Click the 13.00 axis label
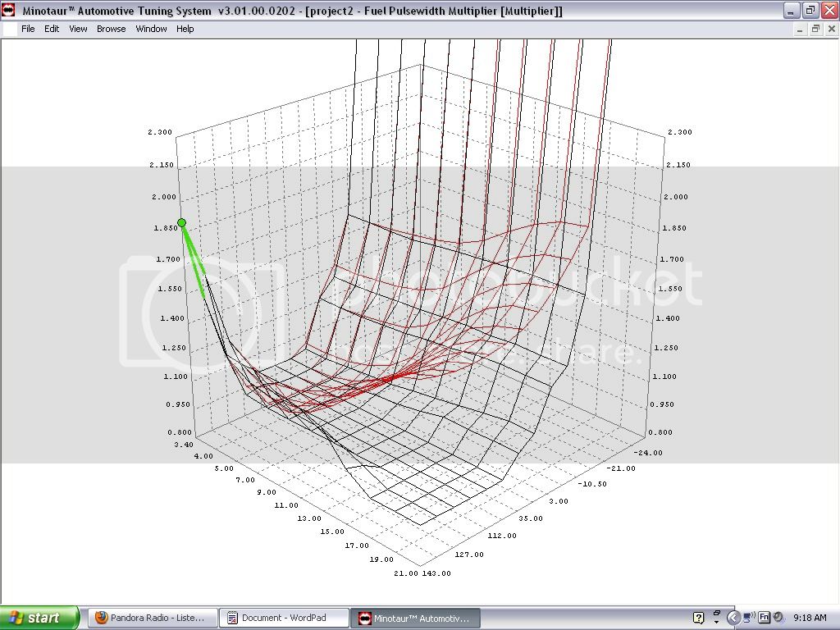840x630 pixels. [x=309, y=518]
